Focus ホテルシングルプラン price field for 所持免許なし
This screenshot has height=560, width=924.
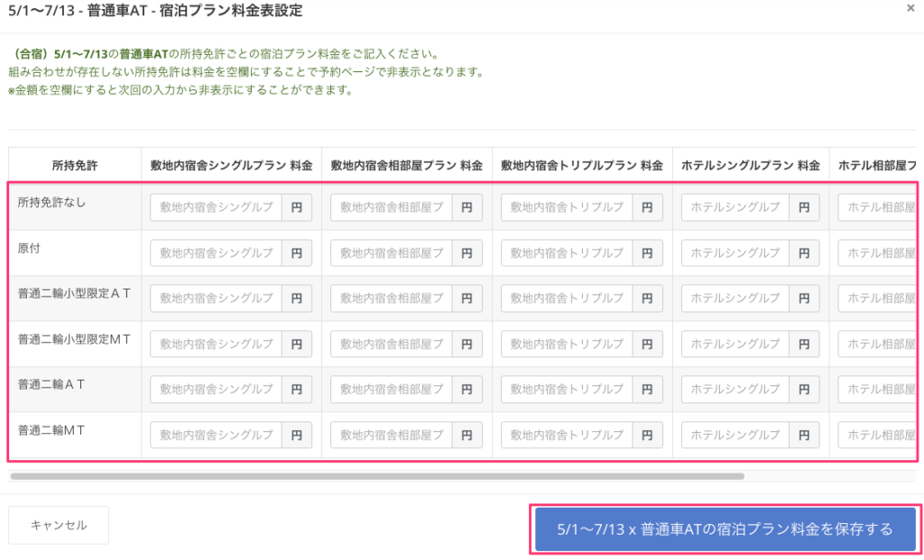pos(735,207)
